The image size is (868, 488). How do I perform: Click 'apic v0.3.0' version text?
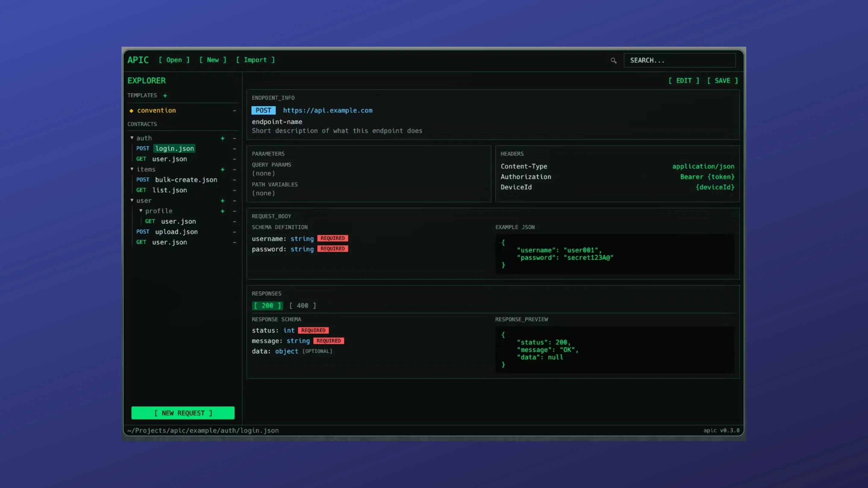pos(722,430)
